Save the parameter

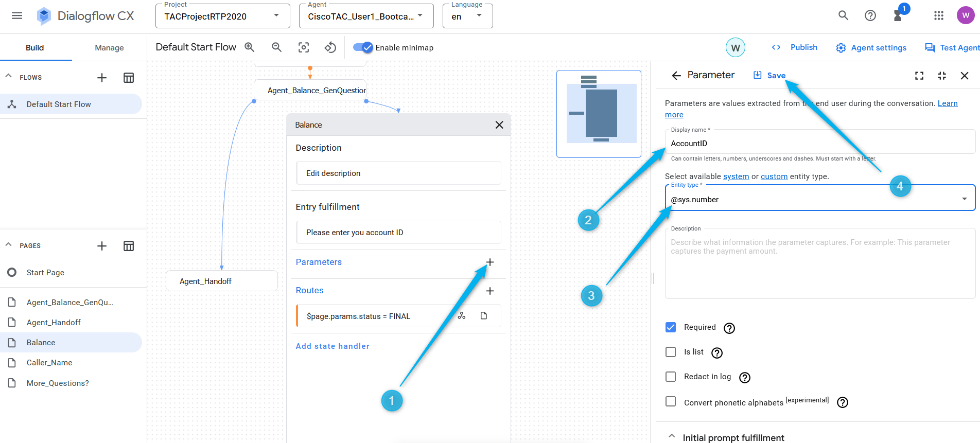tap(769, 76)
